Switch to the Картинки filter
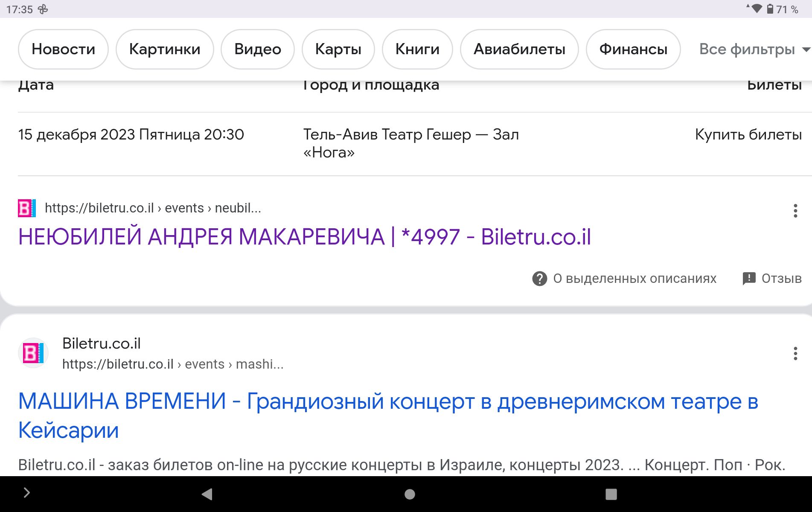Image resolution: width=812 pixels, height=512 pixels. (165, 49)
